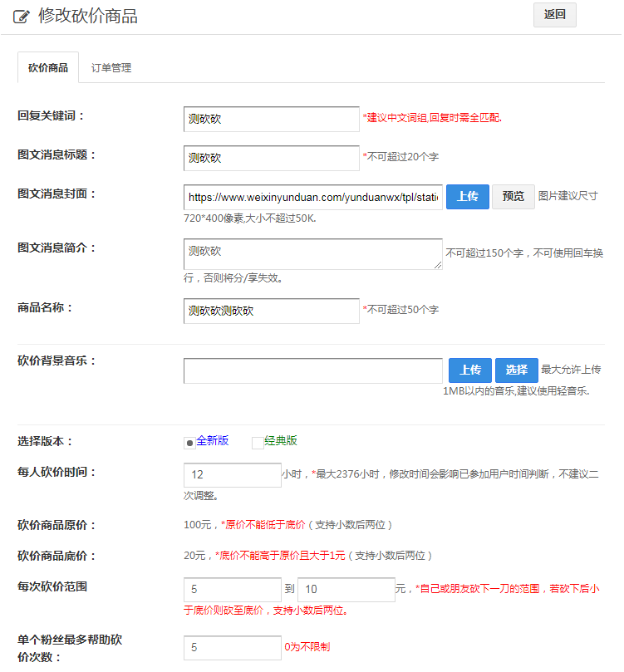Click the 选择版本： label
The height and width of the screenshot is (672, 624).
(x=45, y=441)
